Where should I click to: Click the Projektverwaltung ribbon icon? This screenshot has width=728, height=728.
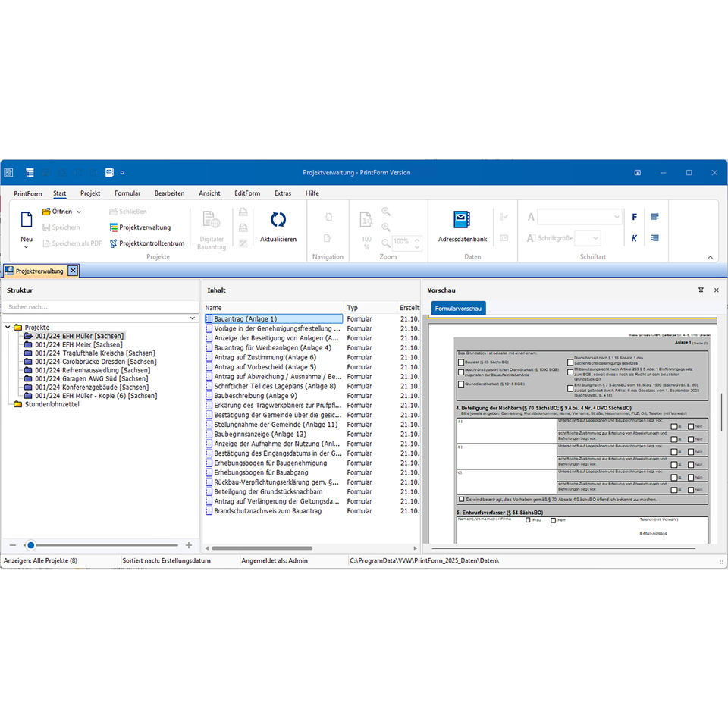coord(114,227)
